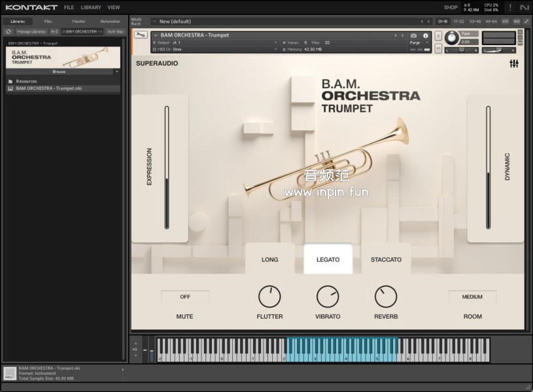
Task: Shift keyboard octave up
Action: tap(135, 344)
